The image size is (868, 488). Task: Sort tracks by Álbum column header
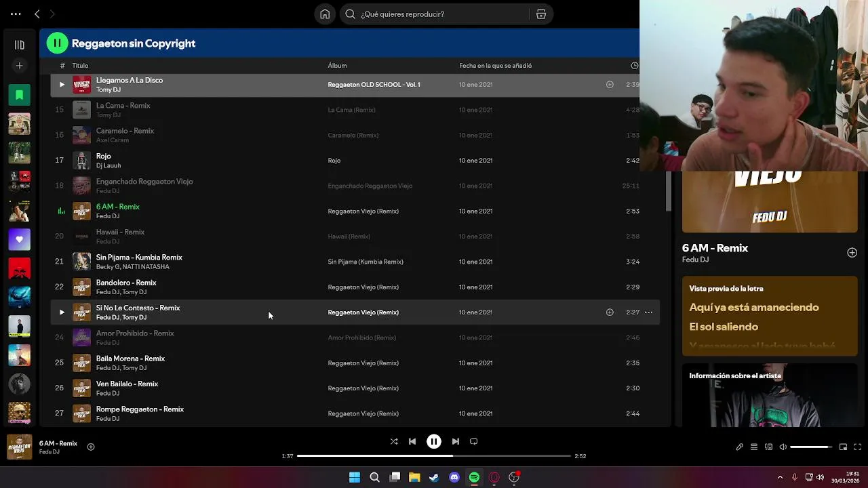337,66
